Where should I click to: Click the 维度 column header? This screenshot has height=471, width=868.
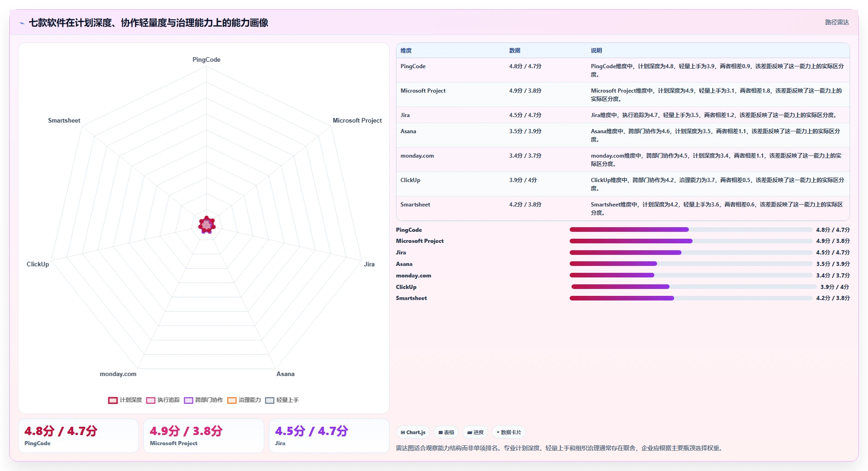tap(406, 51)
